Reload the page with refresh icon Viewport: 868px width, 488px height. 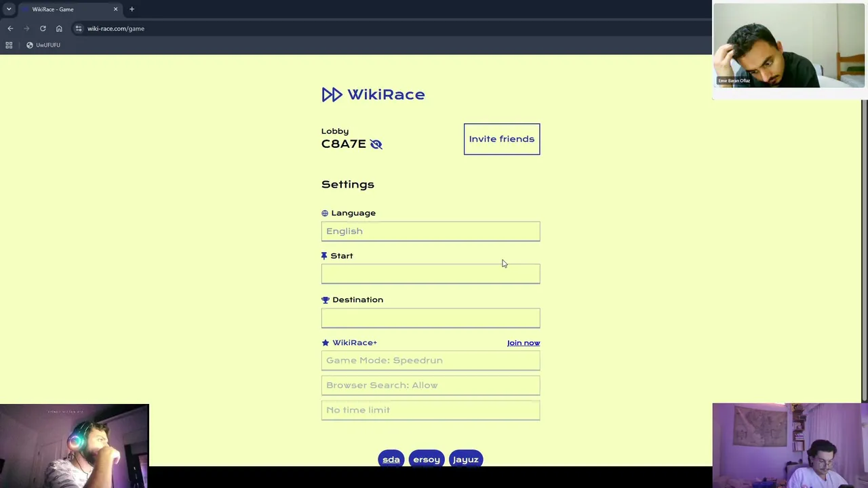pyautogui.click(x=43, y=28)
